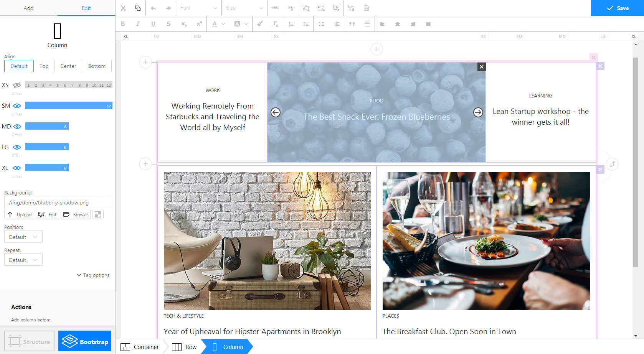The height and width of the screenshot is (354, 644).
Task: Insert a bulleted list
Action: 306,24
